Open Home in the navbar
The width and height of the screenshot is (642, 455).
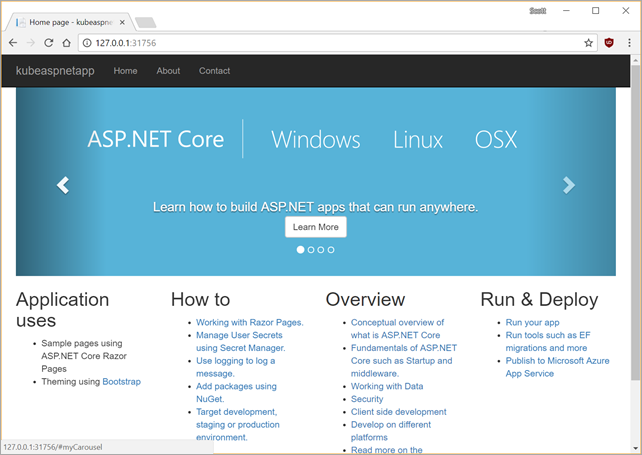(125, 71)
